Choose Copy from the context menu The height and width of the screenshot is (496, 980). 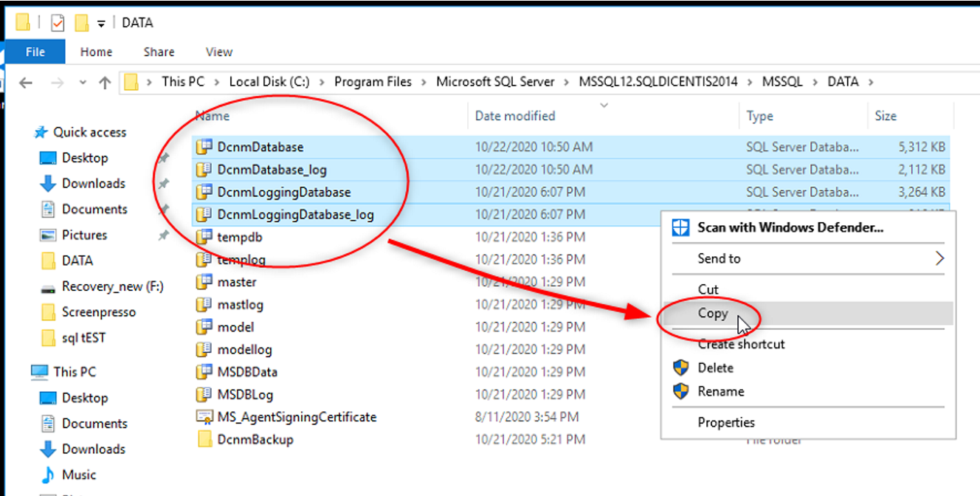713,313
